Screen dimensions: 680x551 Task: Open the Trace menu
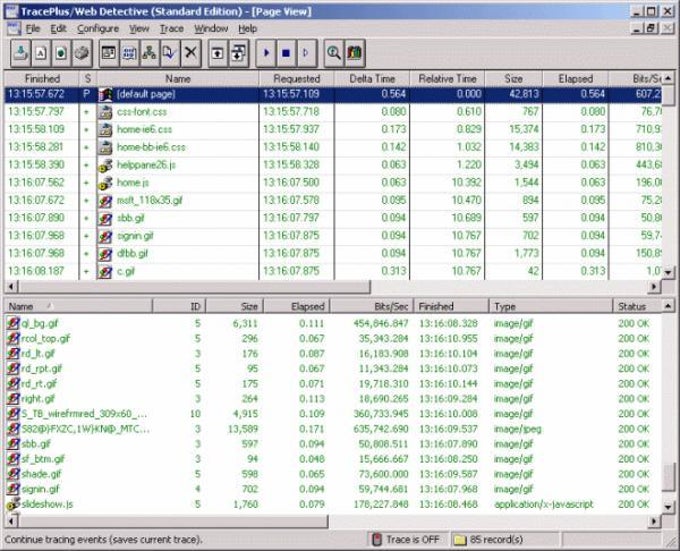click(172, 29)
